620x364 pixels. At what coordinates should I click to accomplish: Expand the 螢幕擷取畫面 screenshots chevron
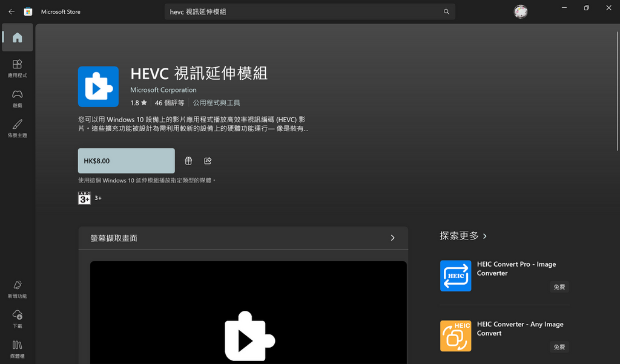click(x=392, y=238)
